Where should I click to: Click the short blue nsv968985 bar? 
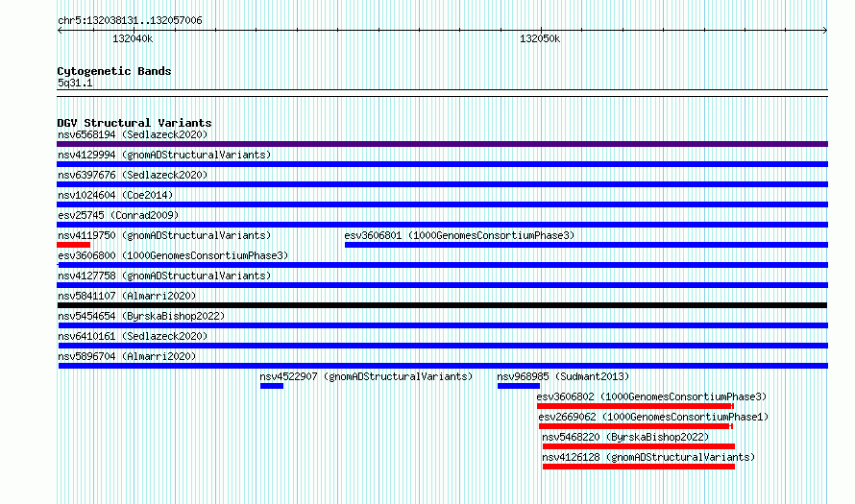click(519, 386)
